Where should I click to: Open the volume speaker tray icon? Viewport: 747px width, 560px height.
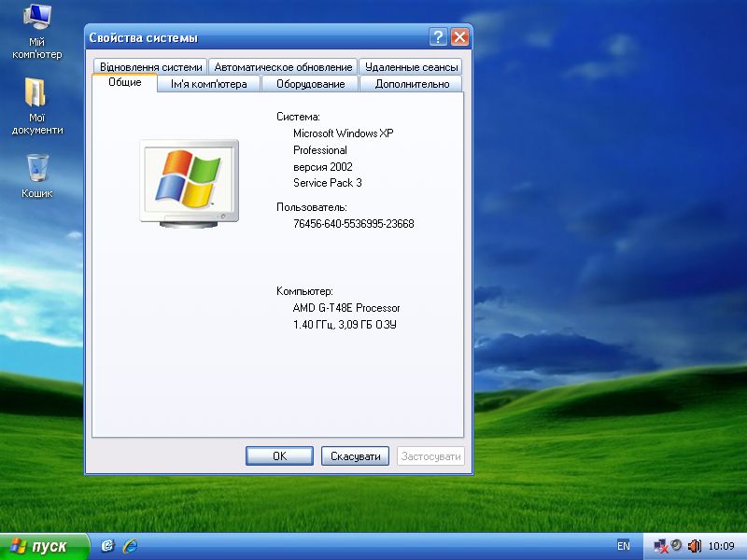point(695,546)
